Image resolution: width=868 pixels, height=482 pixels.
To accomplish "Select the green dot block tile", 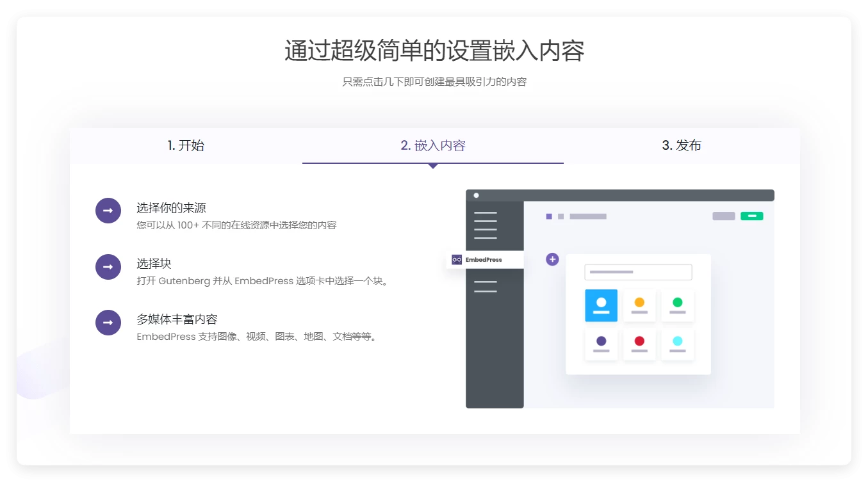I will pos(678,305).
